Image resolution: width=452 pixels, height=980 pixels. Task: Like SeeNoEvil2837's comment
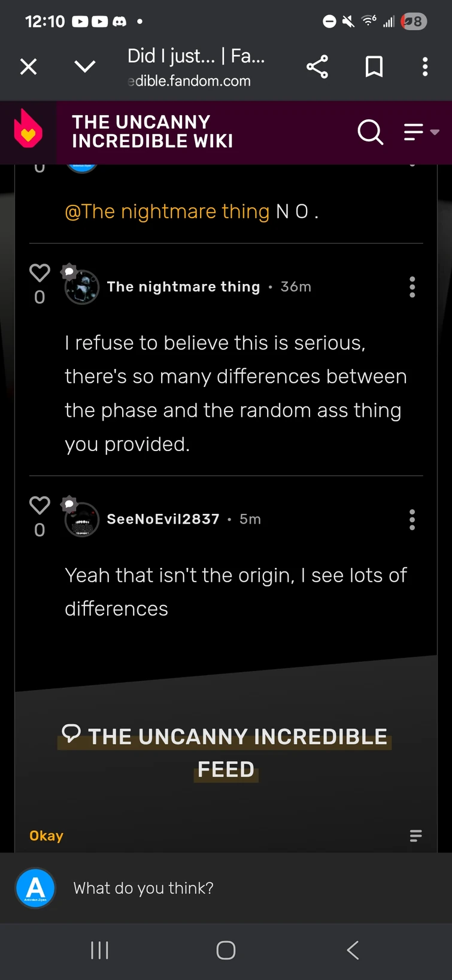[x=40, y=506]
